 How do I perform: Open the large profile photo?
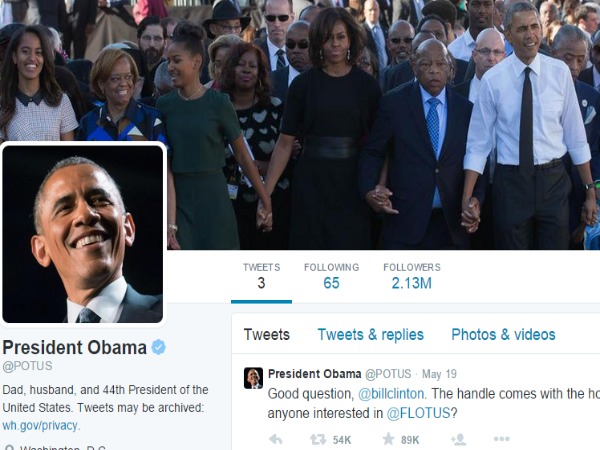pyautogui.click(x=83, y=234)
